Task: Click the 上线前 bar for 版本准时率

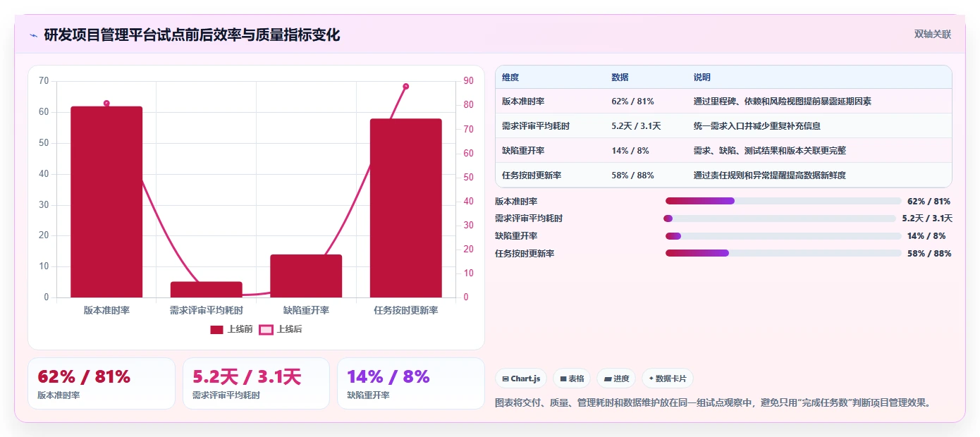Action: click(x=106, y=202)
